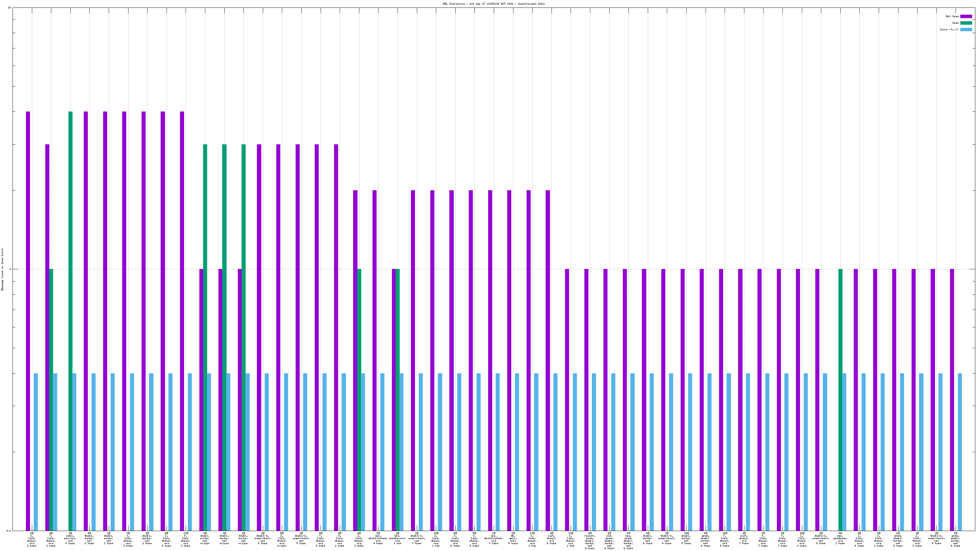Viewport: 980px width, 551px height.
Task: Click the psbl.surriel.com x-axis label
Action: click(70, 538)
